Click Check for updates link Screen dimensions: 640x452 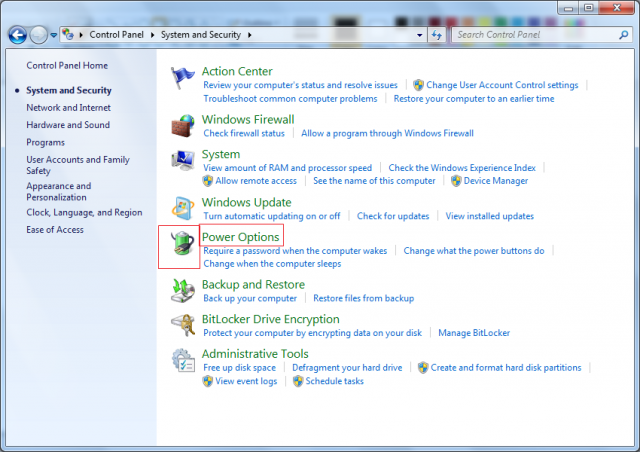(393, 216)
